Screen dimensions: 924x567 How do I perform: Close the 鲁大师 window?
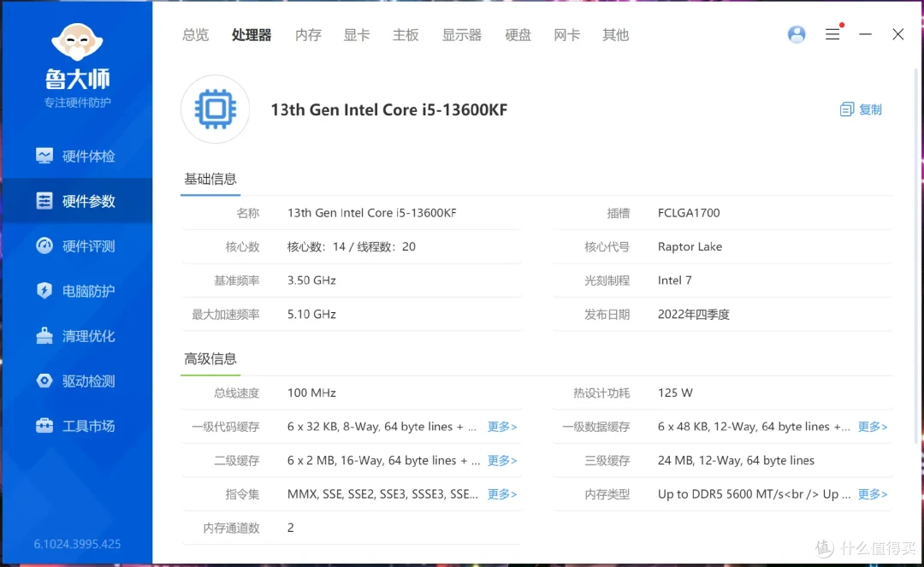(897, 34)
